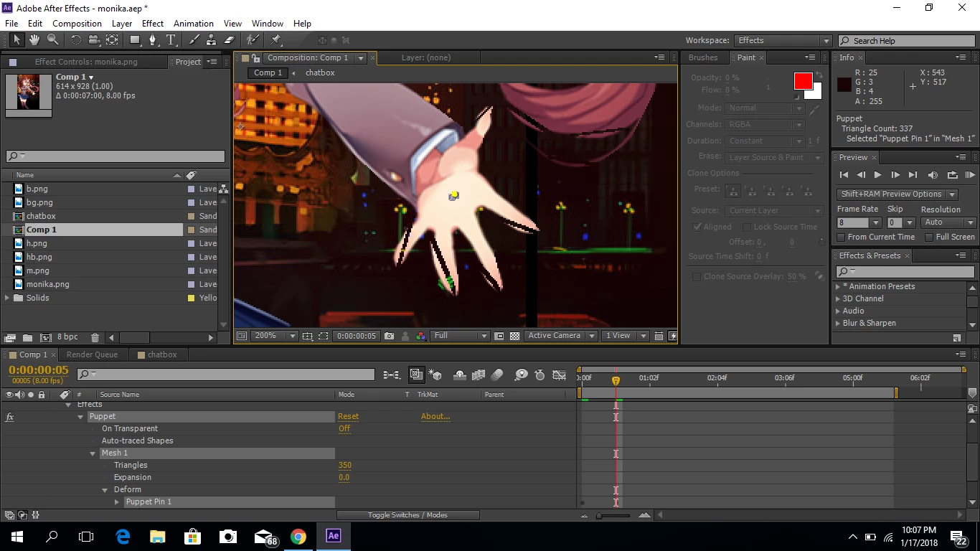Toggle the Aligned checkbox in Paint panel

(x=697, y=227)
